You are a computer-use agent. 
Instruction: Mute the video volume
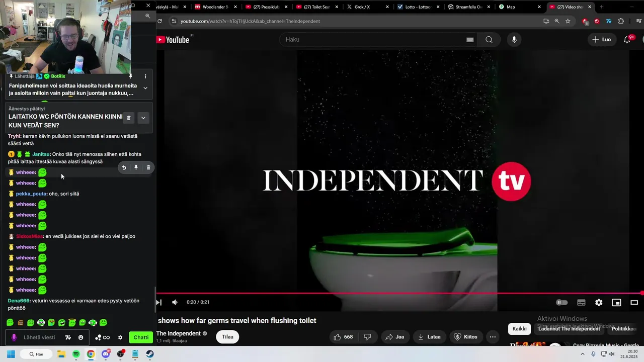click(175, 302)
